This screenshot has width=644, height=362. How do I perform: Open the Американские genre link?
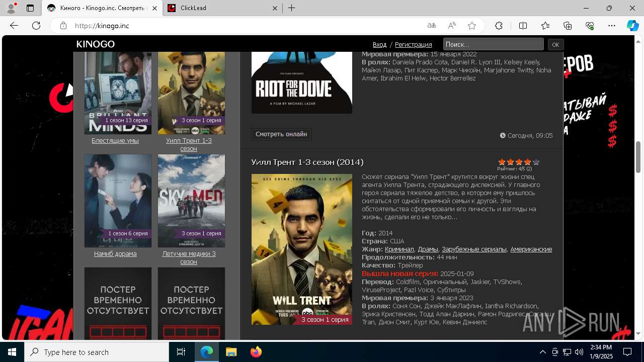coord(531,249)
